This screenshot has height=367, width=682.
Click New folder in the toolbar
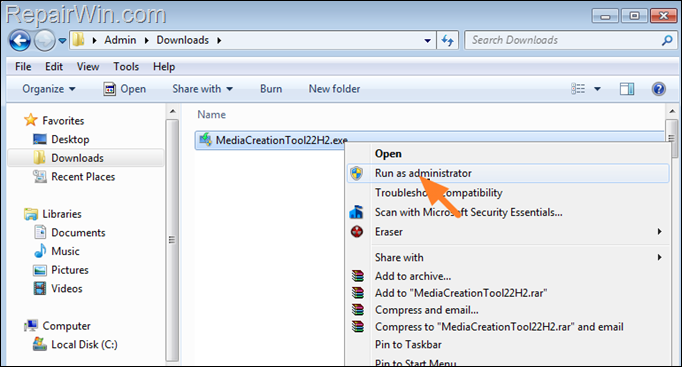point(334,89)
